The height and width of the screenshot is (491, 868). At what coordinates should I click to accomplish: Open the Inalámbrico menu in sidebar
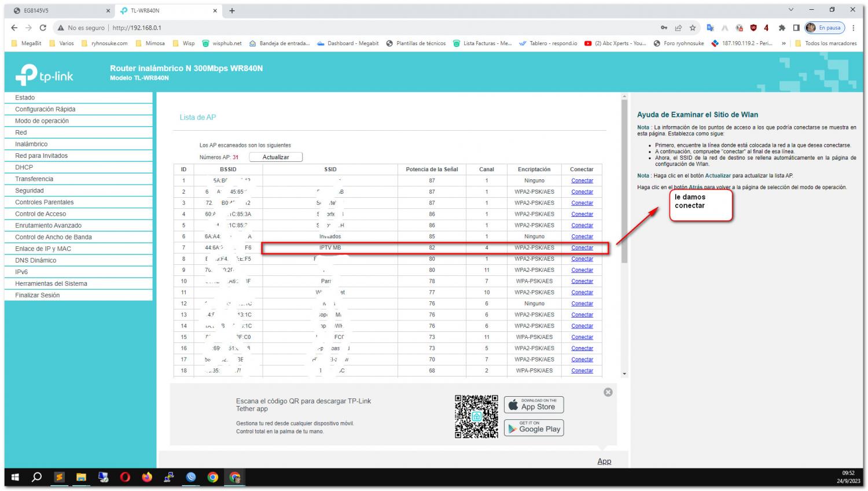[31, 144]
